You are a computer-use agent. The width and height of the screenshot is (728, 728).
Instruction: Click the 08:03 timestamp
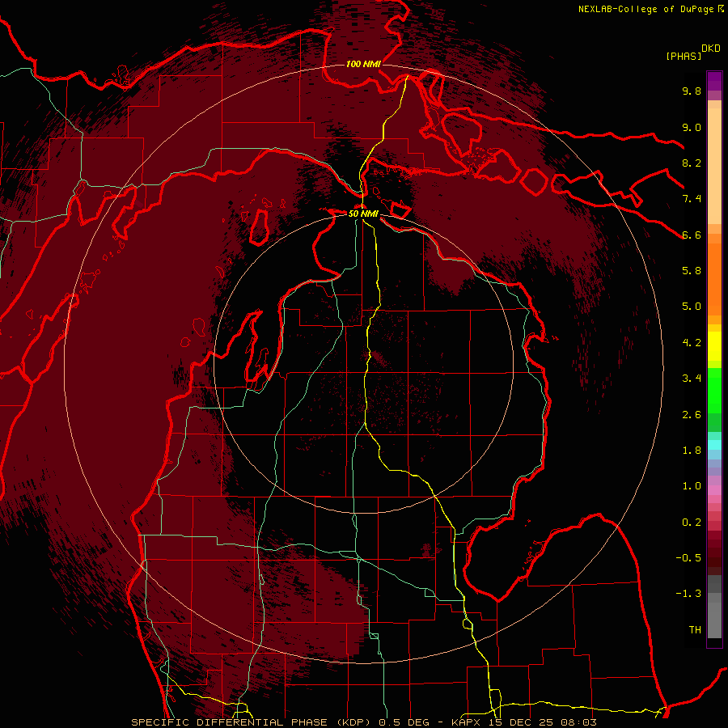[581, 722]
